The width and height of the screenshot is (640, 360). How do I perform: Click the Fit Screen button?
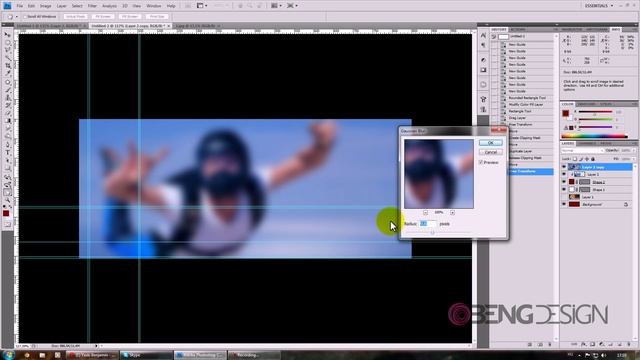tap(103, 17)
